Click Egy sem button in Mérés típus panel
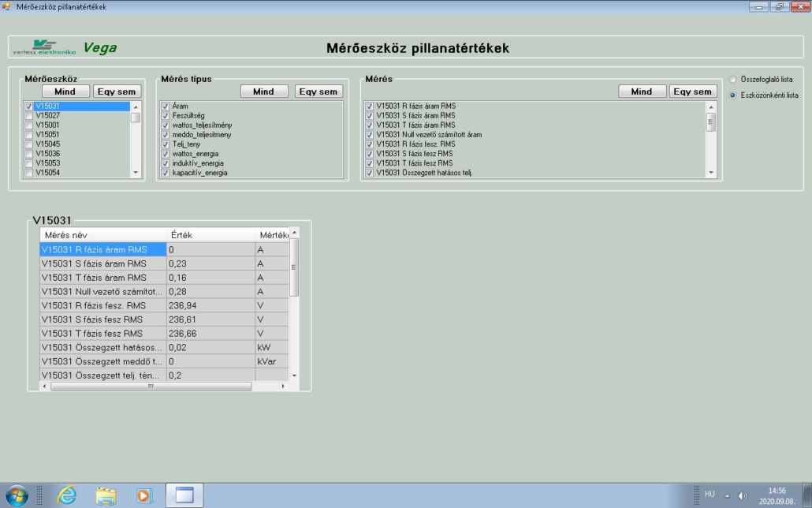The height and width of the screenshot is (508, 812). [318, 92]
